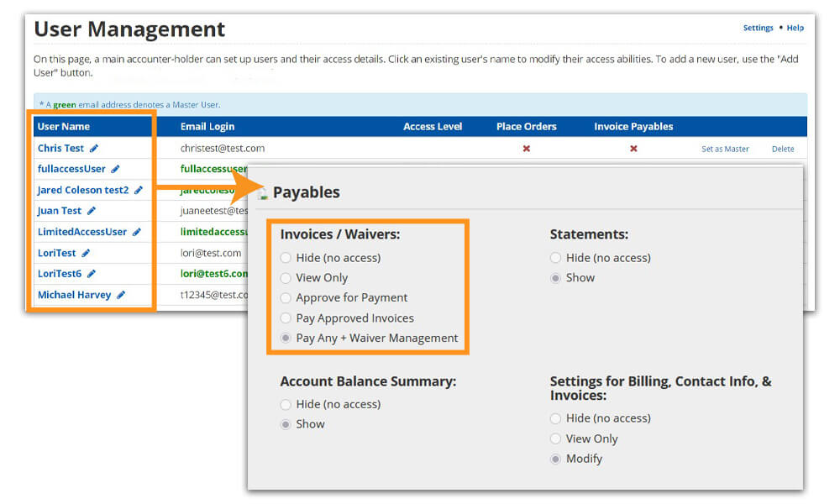This screenshot has height=504, width=840.
Task: Open the fullaccessUser user name
Action: (x=71, y=169)
